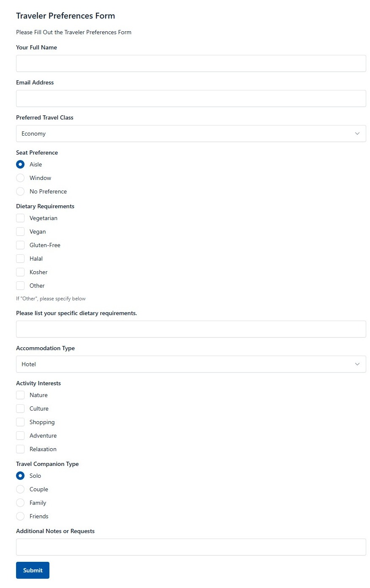This screenshot has height=588, width=370.
Task: Choose No Preference for seat preference
Action: 20,191
